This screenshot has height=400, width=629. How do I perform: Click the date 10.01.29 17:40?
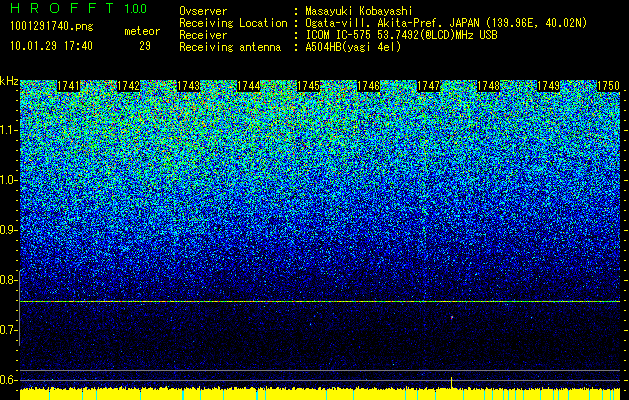click(x=51, y=46)
